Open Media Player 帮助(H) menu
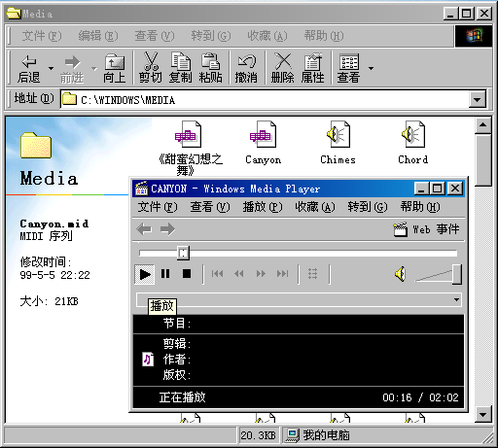 [420, 207]
